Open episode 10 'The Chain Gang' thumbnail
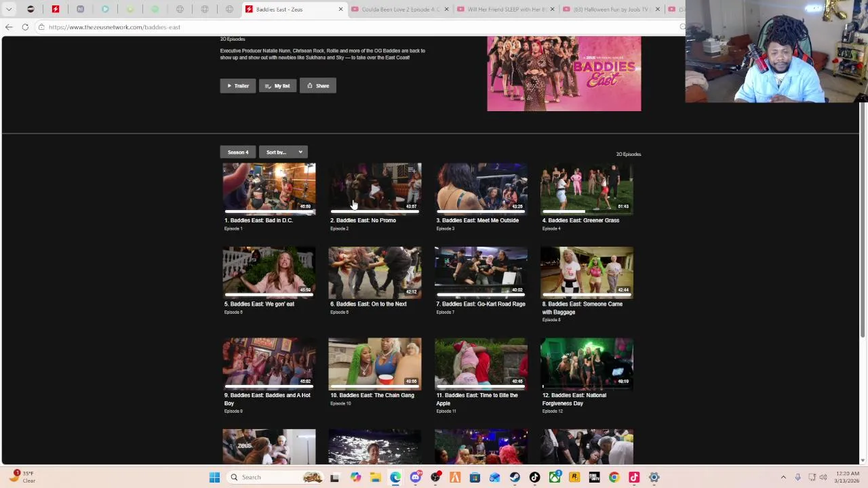The height and width of the screenshot is (488, 868). tap(375, 363)
